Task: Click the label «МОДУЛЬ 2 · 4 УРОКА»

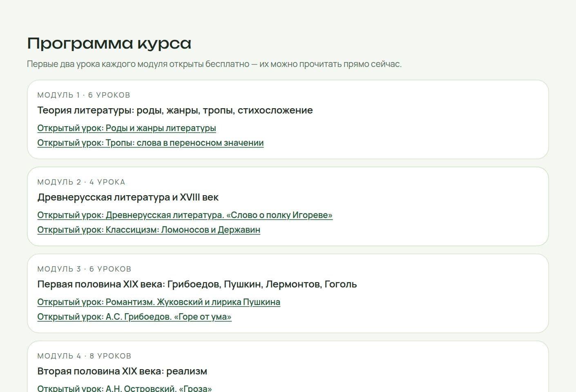Action: [x=81, y=182]
